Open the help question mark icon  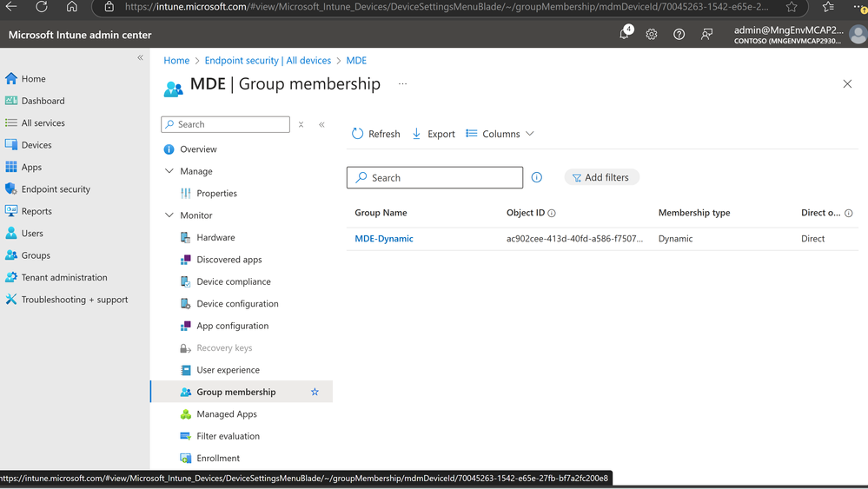tap(679, 34)
